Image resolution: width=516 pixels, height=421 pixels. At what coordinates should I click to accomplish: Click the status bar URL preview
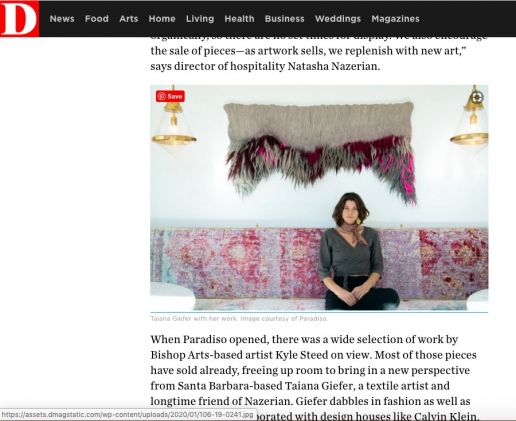(128, 415)
